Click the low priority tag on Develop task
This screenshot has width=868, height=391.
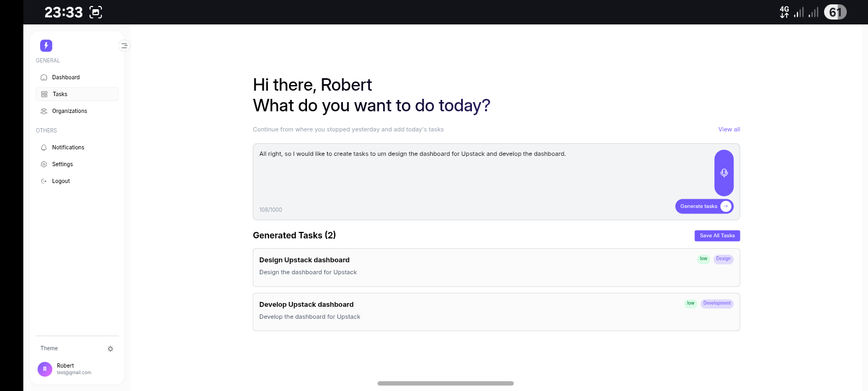[691, 304]
